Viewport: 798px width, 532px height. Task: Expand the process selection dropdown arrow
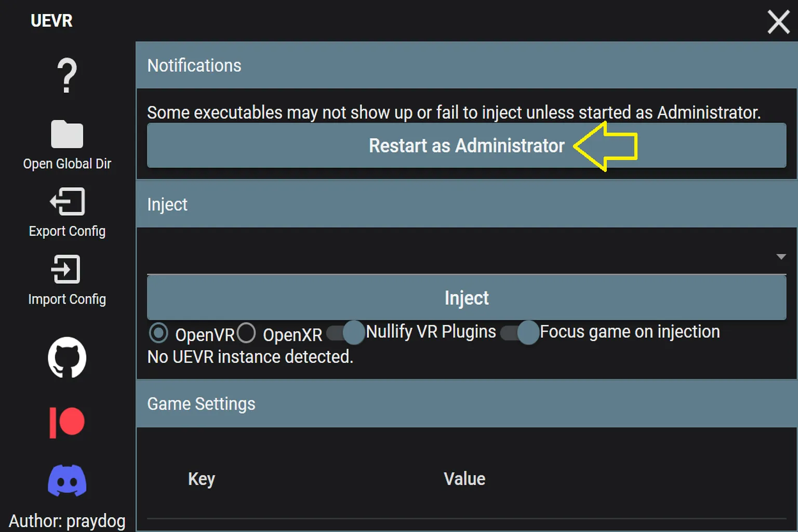coord(781,257)
